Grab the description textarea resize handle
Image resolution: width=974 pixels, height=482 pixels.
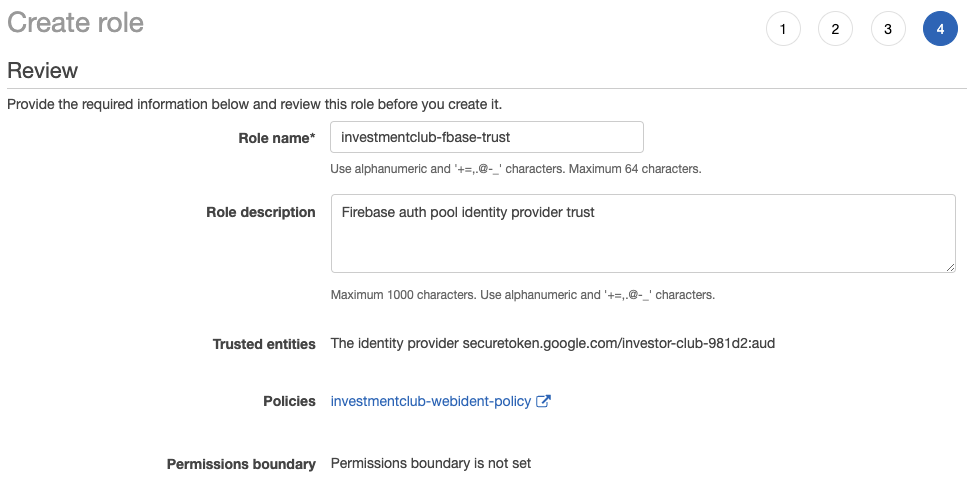(950, 267)
